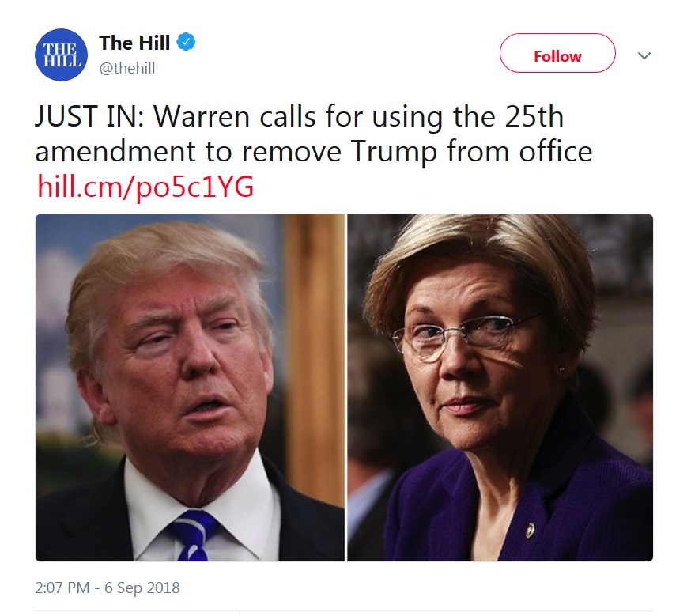Click the blue verified checkmark badge
This screenshot has width=691, height=616.
pyautogui.click(x=186, y=42)
